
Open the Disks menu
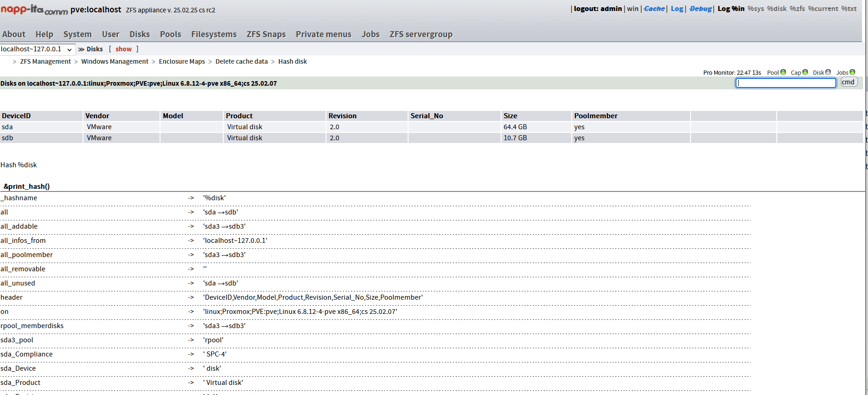pos(139,34)
